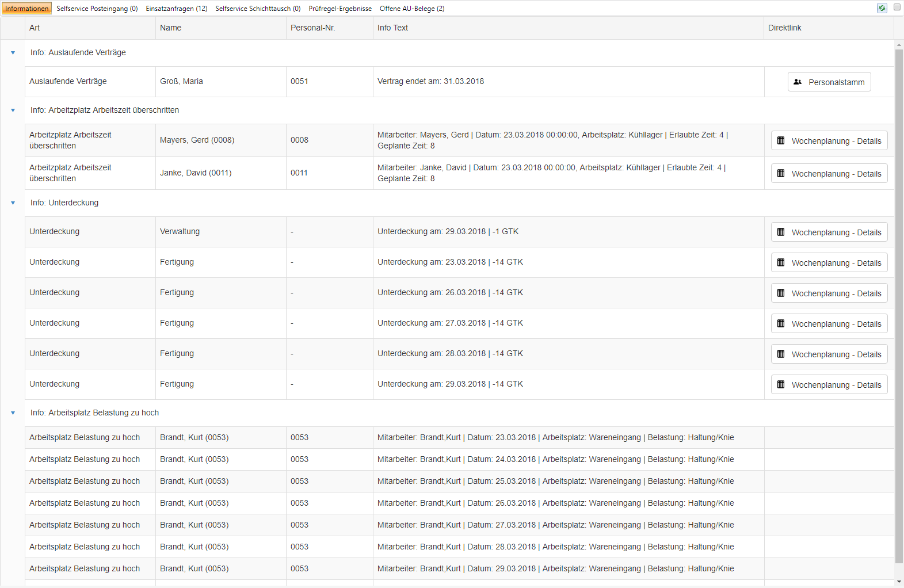The image size is (904, 588).
Task: Collapse the Arbeitzplatz Arbeitszeit überschritten group
Action: (x=13, y=110)
